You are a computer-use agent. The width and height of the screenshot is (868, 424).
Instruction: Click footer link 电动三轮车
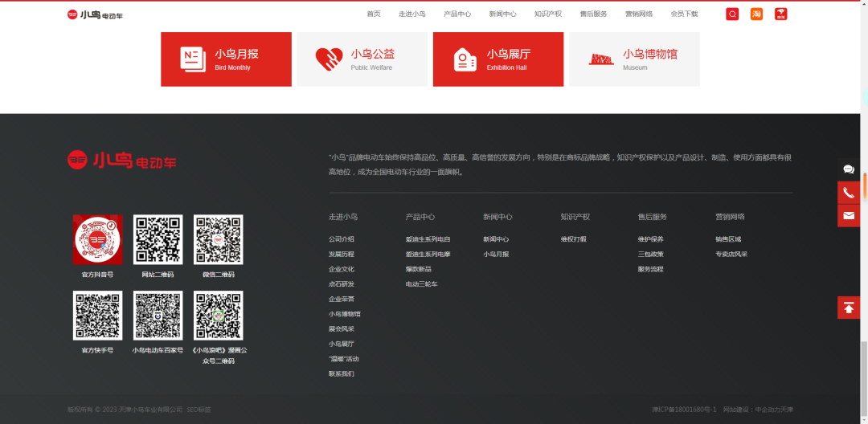tap(421, 284)
